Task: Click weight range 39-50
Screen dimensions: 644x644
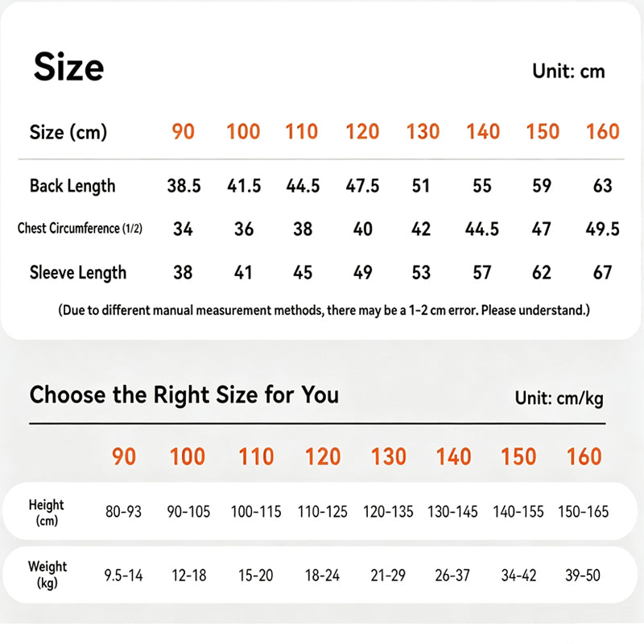Action: click(582, 576)
